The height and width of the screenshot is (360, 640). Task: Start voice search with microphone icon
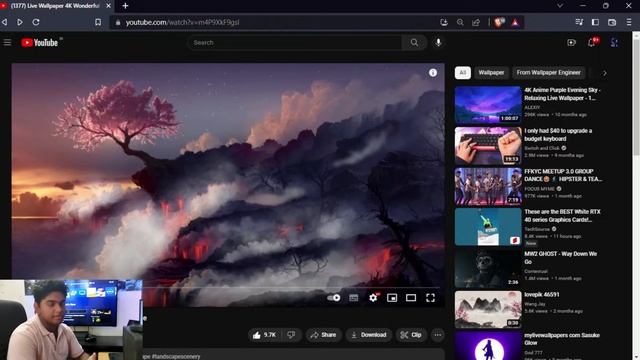click(x=438, y=42)
